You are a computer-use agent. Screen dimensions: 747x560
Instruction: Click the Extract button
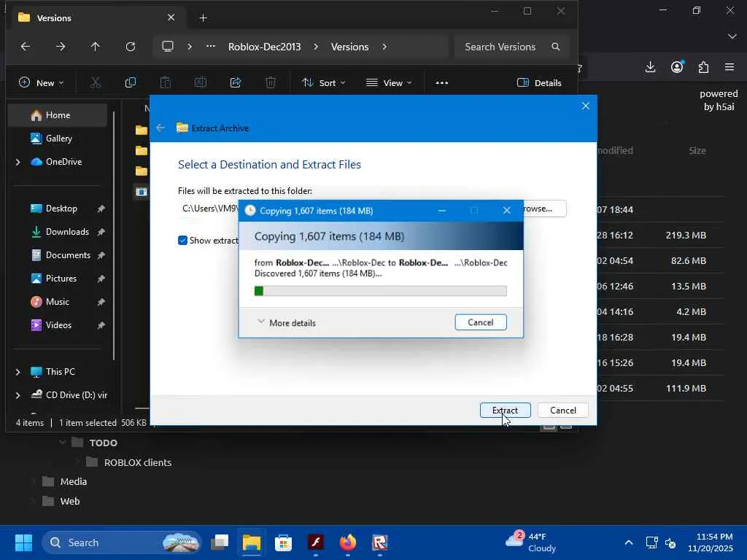pyautogui.click(x=505, y=410)
